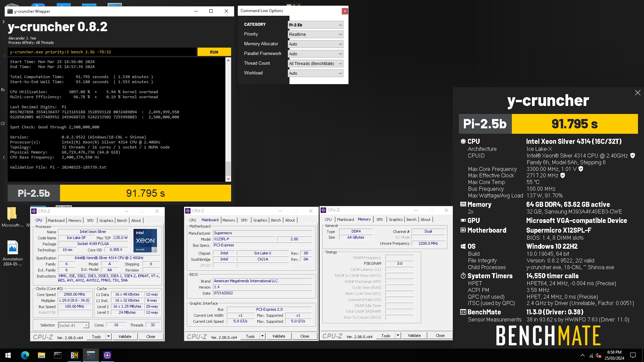Open notification center in system tray
The width and height of the screenshot is (644, 362).
click(x=633, y=355)
